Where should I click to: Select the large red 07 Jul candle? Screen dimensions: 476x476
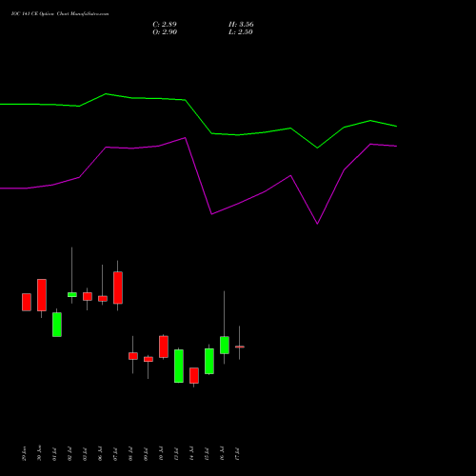pyautogui.click(x=118, y=288)
